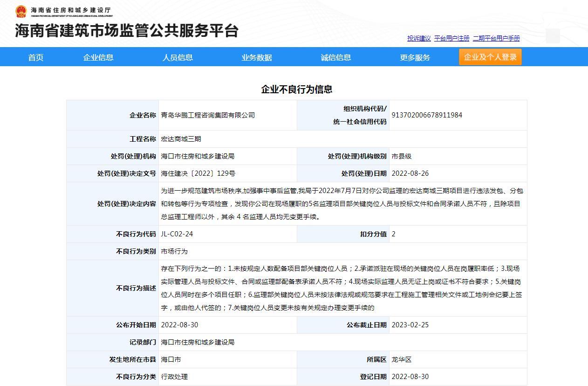Viewport: 588px width, 386px height.
Task: Open the 人员信息 menu
Action: [x=178, y=57]
